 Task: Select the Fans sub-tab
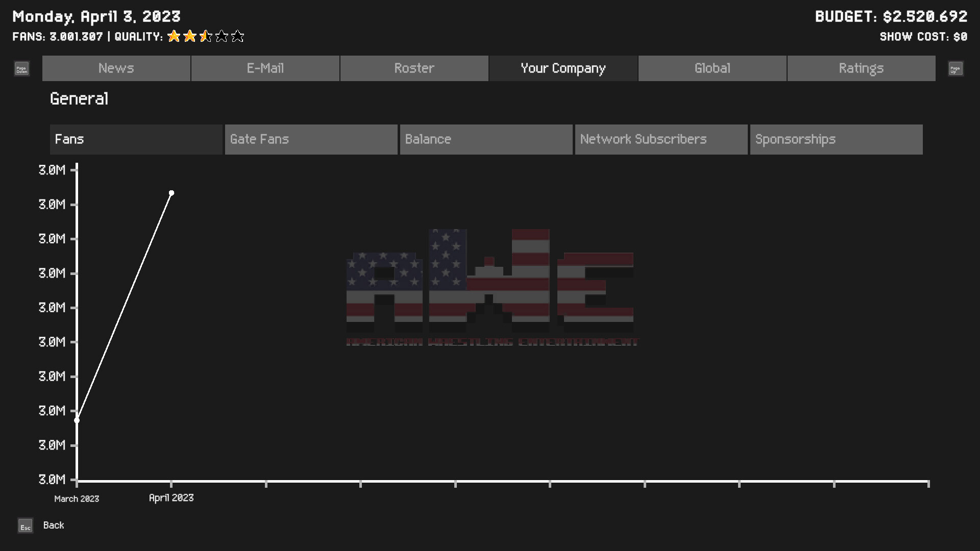(136, 139)
